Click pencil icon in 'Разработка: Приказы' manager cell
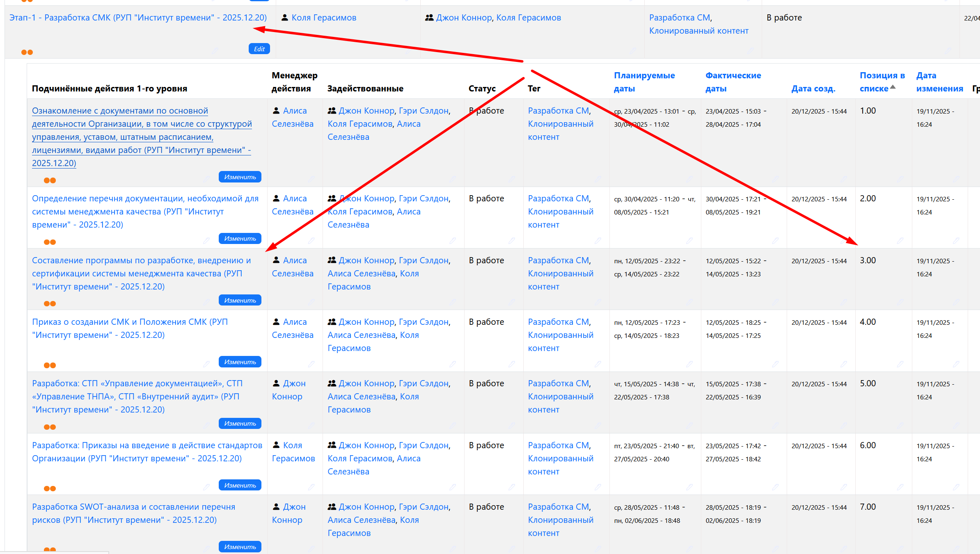The image size is (980, 554). pyautogui.click(x=311, y=487)
